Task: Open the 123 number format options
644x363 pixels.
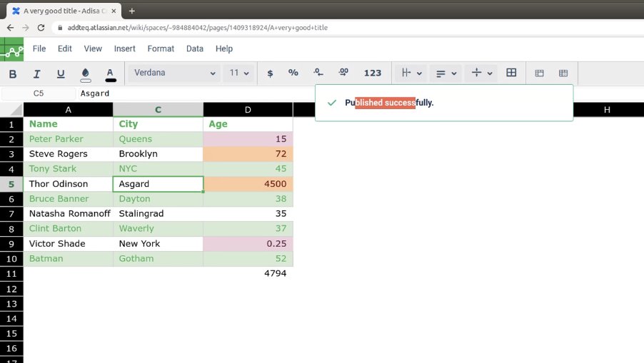Action: click(x=373, y=73)
